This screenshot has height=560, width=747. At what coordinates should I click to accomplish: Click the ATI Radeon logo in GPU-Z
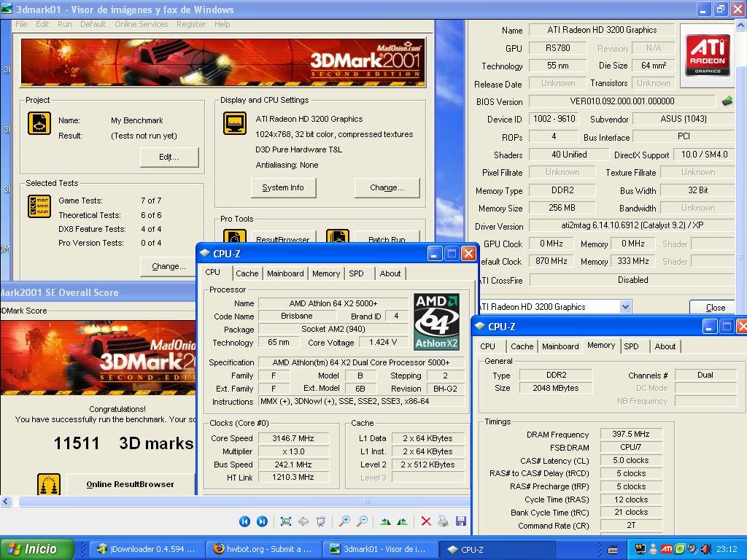tap(708, 55)
